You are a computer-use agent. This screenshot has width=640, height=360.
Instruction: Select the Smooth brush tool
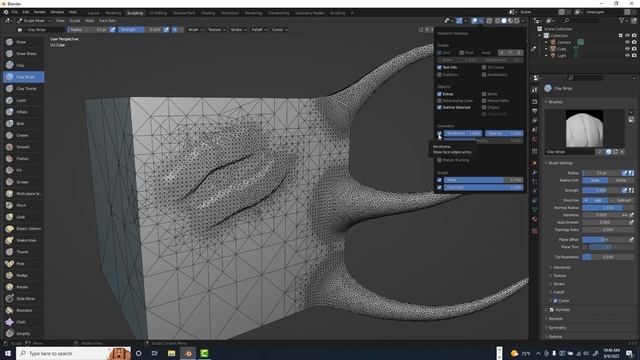point(23,147)
